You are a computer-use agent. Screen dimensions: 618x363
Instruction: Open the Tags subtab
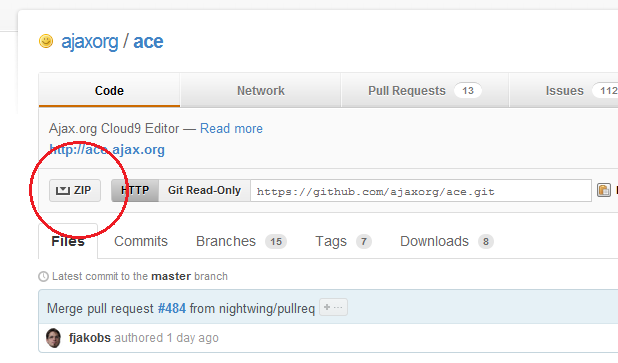(x=343, y=241)
